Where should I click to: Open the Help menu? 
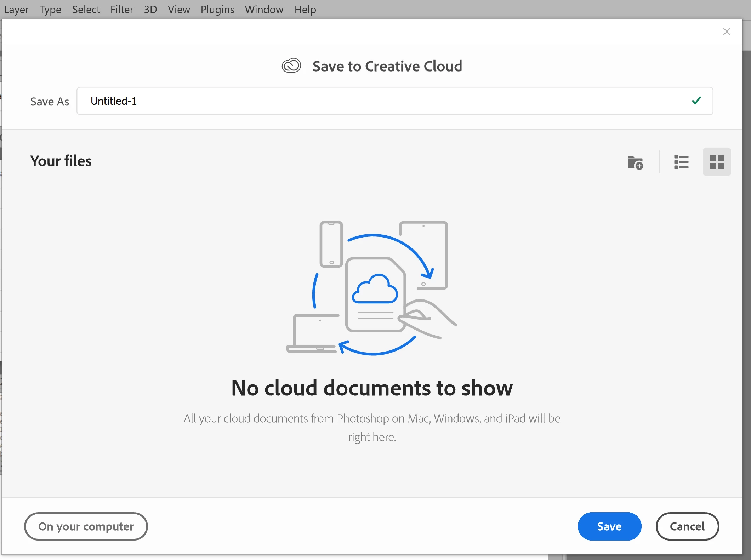305,10
